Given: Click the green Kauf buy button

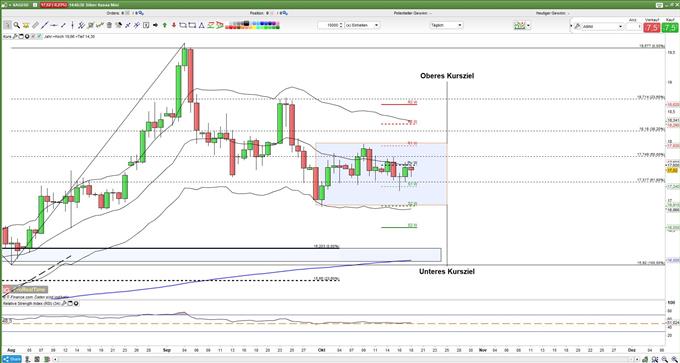Looking at the screenshot, I should pyautogui.click(x=670, y=28).
